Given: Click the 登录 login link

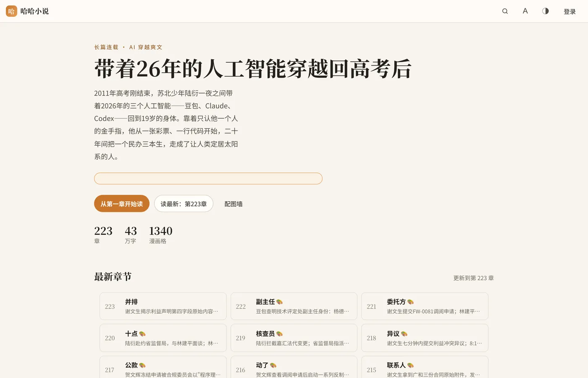Looking at the screenshot, I should (x=570, y=12).
